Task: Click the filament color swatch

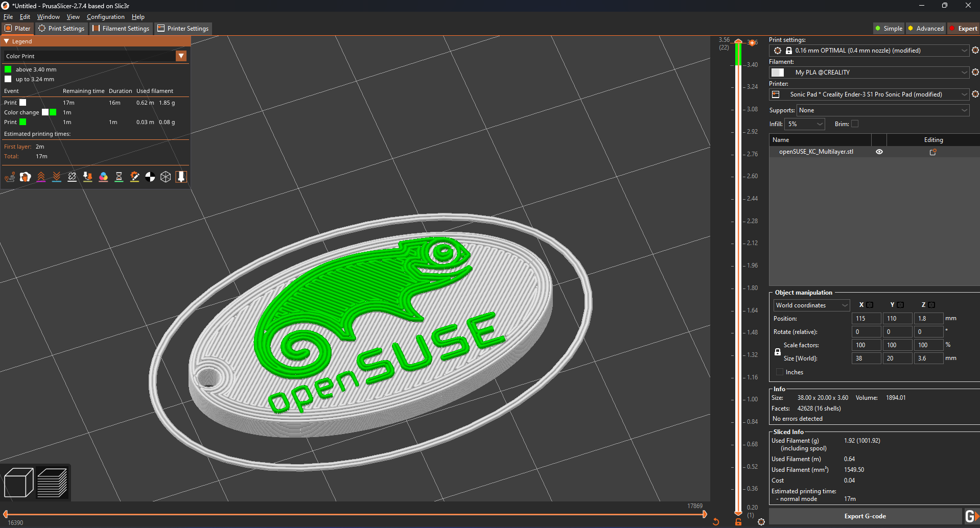Action: click(x=778, y=73)
